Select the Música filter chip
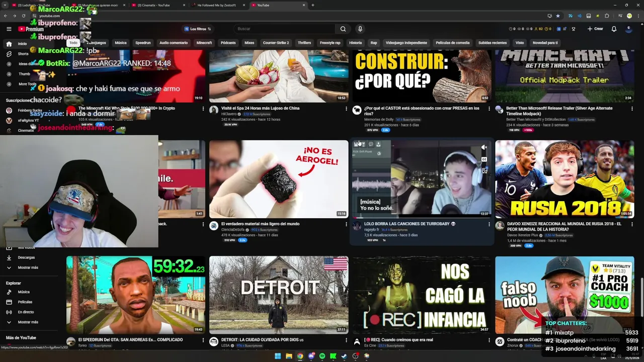Viewport: 644px width, 362px height. 121,43
